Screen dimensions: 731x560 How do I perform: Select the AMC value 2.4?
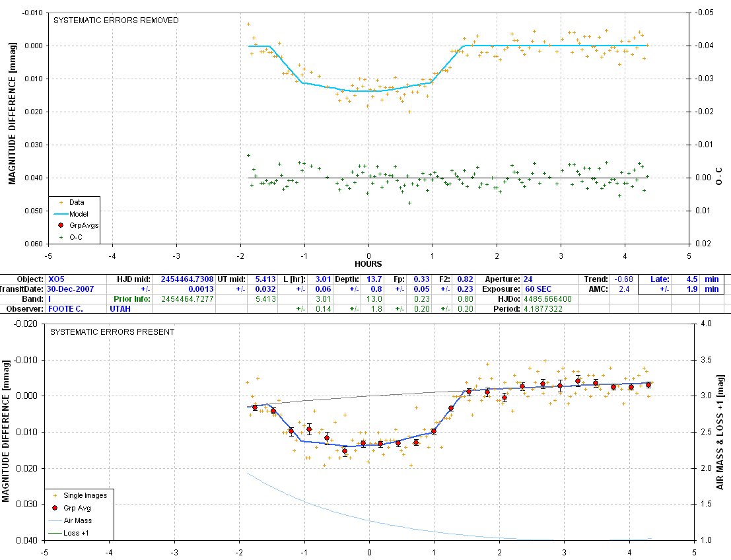(624, 289)
